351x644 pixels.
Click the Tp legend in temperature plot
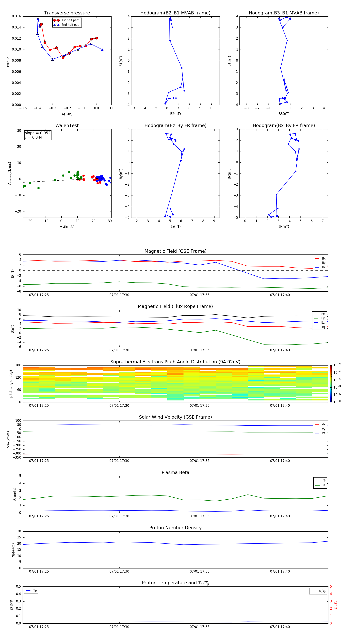pos(31,591)
